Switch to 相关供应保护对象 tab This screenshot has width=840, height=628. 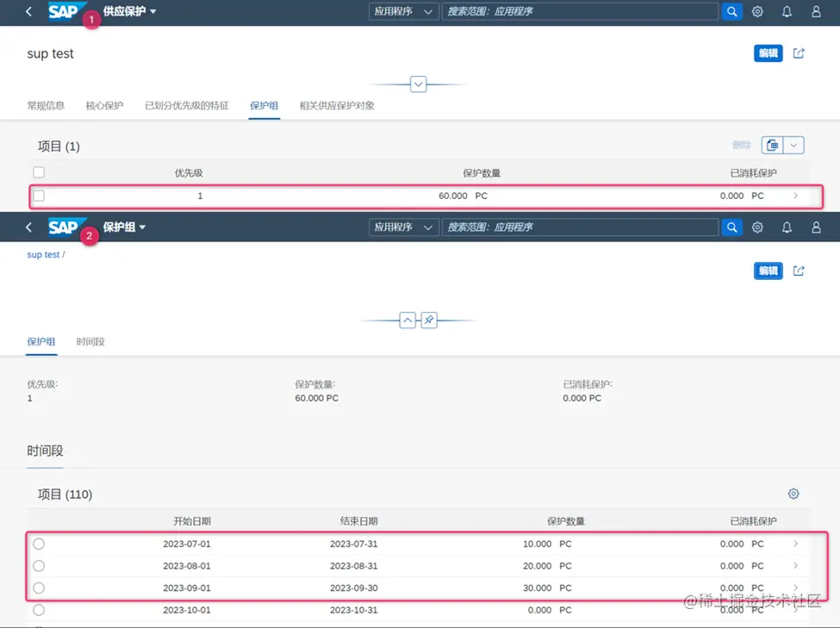(337, 106)
